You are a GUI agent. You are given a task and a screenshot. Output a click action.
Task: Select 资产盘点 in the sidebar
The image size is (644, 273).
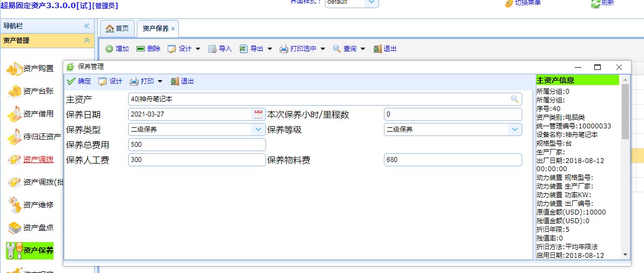pos(38,227)
